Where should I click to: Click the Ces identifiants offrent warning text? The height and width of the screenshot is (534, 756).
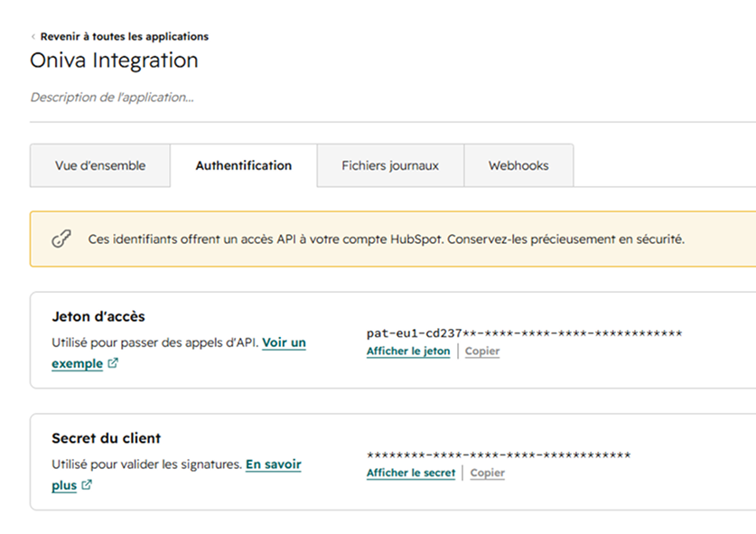pos(387,239)
